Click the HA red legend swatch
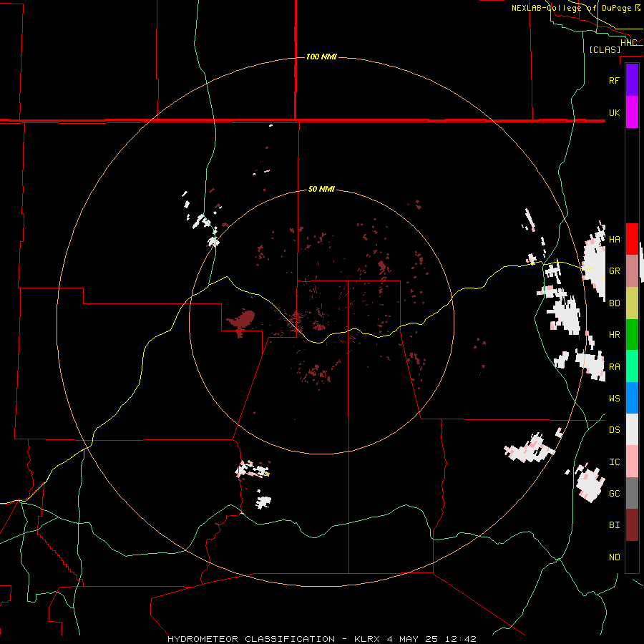 click(x=632, y=239)
